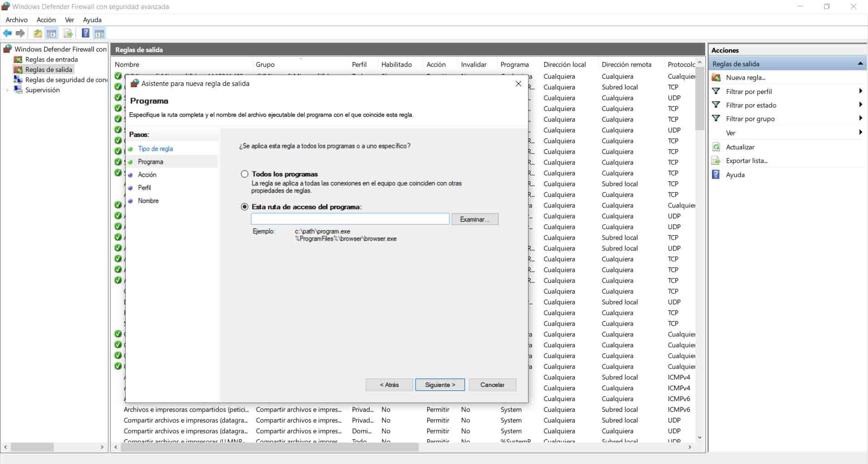868x464 pixels.
Task: Select Esta ruta de acceso del programa option
Action: pyautogui.click(x=245, y=207)
